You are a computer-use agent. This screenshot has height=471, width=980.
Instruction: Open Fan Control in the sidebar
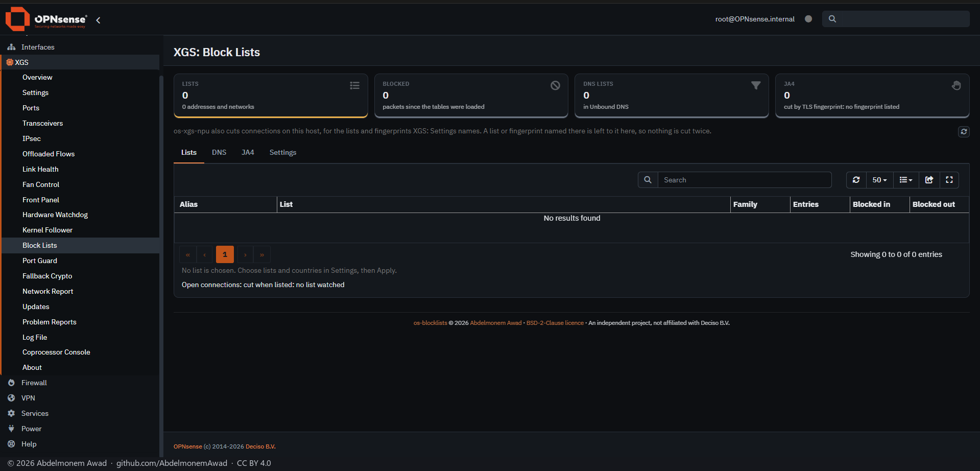tap(41, 184)
